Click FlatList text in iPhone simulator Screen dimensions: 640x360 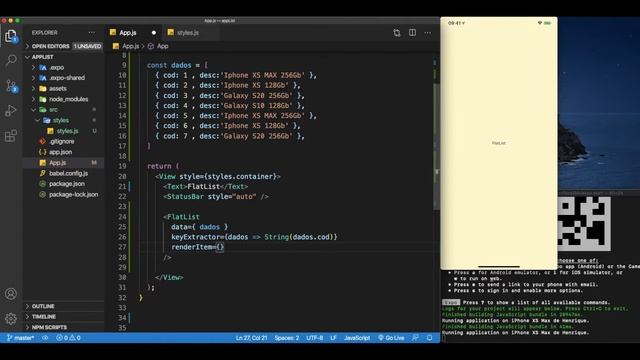[x=499, y=143]
